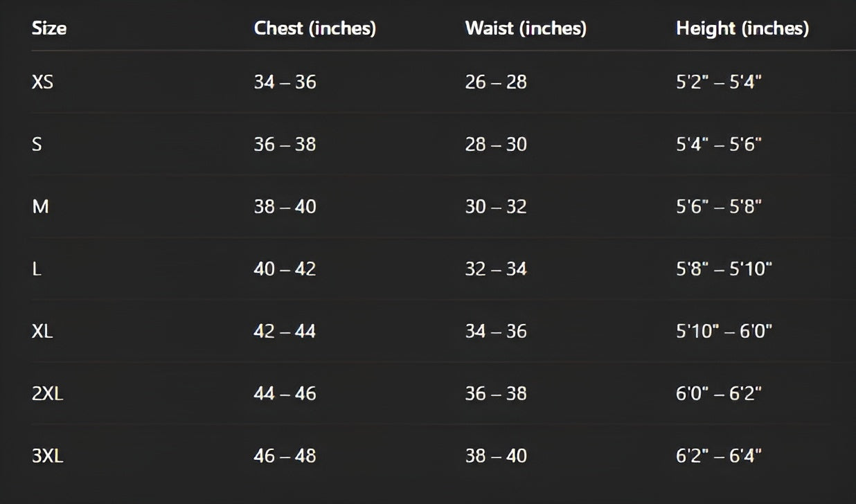856x504 pixels.
Task: Select the 2XL size row label
Action: pyautogui.click(x=47, y=393)
